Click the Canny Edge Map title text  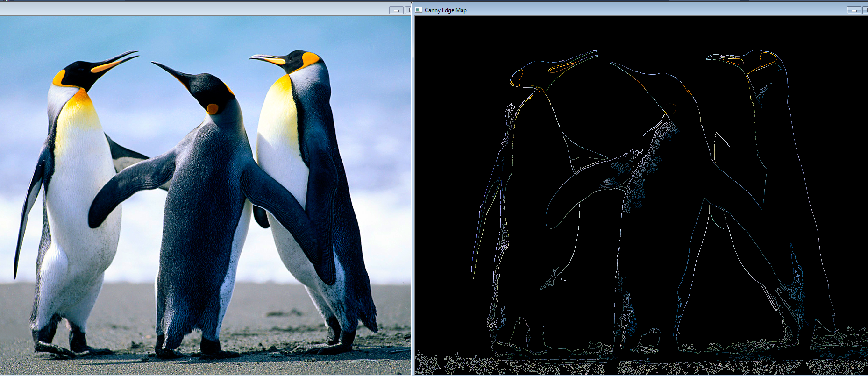[x=445, y=10]
